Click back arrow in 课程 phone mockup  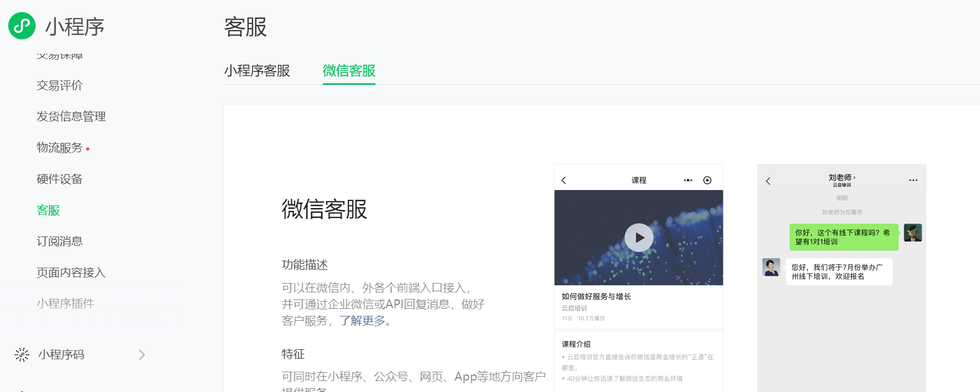(563, 180)
